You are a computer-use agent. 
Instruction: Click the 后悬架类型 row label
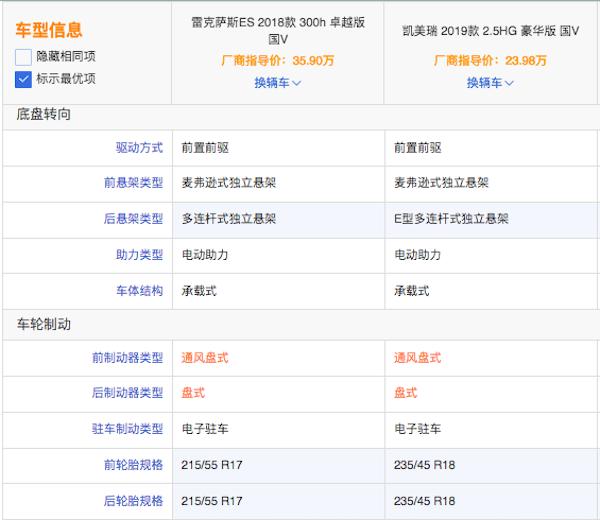pos(133,219)
